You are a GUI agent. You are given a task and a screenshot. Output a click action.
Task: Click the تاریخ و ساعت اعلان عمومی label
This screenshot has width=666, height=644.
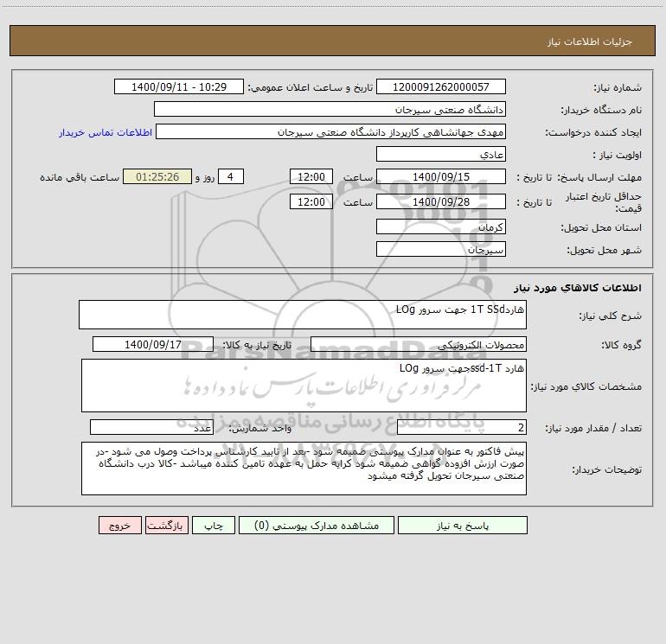(x=311, y=87)
